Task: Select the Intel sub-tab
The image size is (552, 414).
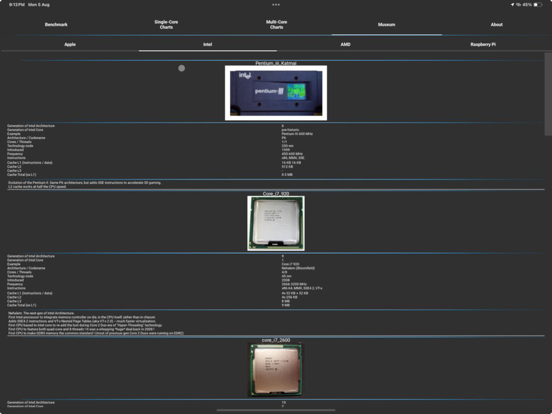Action: tap(208, 44)
